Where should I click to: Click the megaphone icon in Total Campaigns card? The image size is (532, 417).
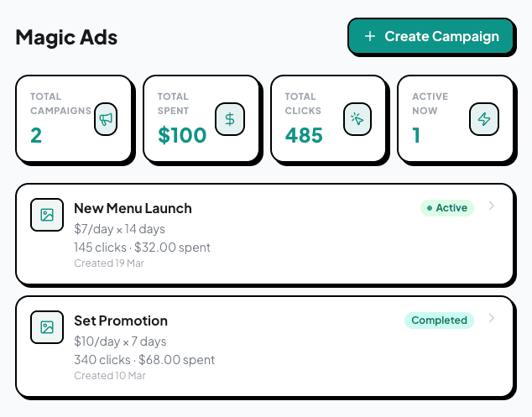click(105, 120)
